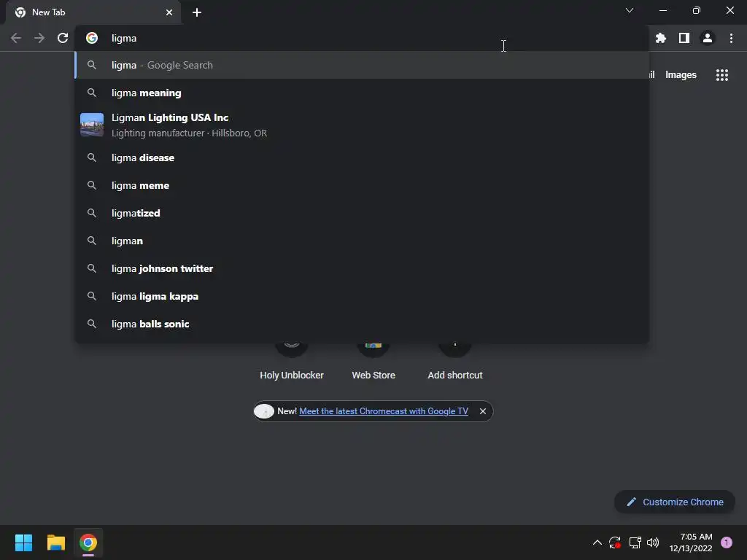Open 'Meet the latest Chromecast with Google TV' link

pos(384,411)
